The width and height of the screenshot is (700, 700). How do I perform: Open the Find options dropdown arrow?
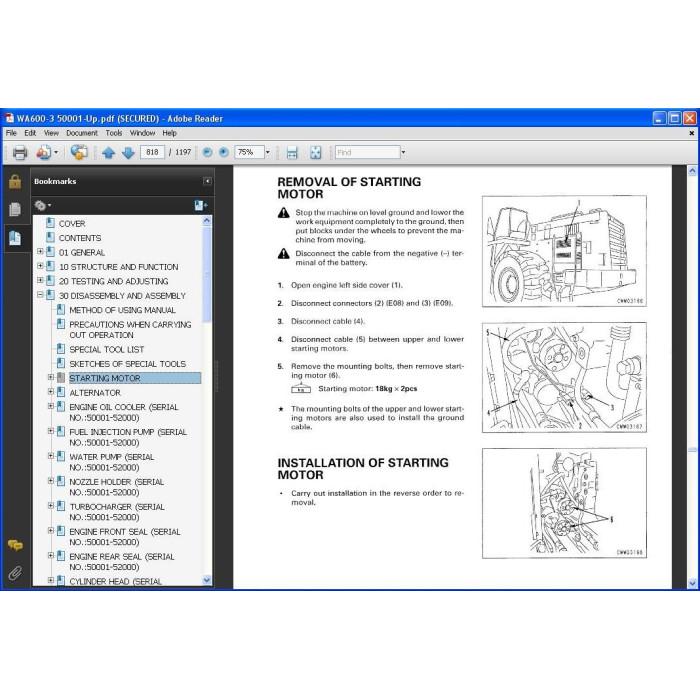click(x=403, y=153)
